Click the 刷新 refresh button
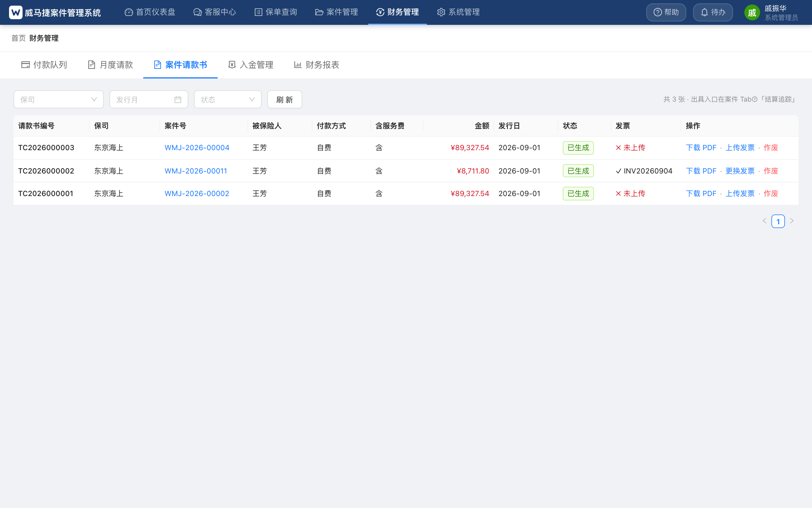The width and height of the screenshot is (812, 508). pyautogui.click(x=285, y=99)
